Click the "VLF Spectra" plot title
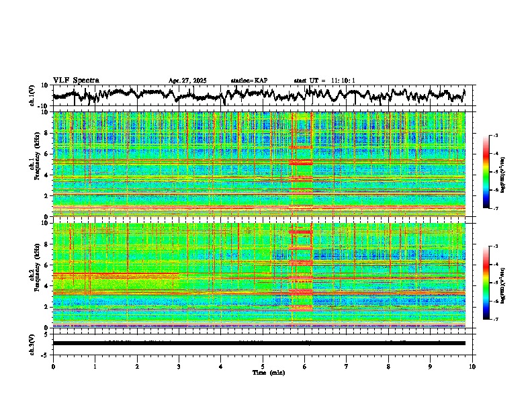 (76, 81)
